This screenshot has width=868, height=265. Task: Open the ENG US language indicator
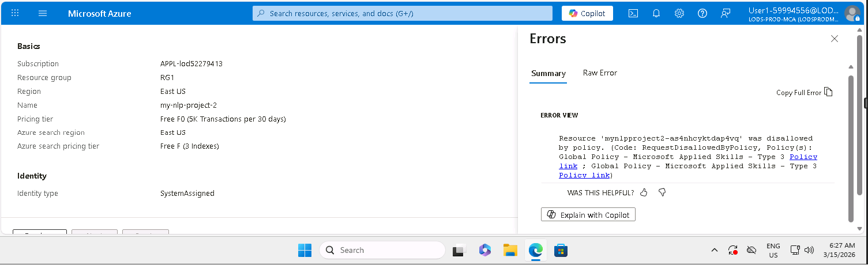pyautogui.click(x=773, y=250)
